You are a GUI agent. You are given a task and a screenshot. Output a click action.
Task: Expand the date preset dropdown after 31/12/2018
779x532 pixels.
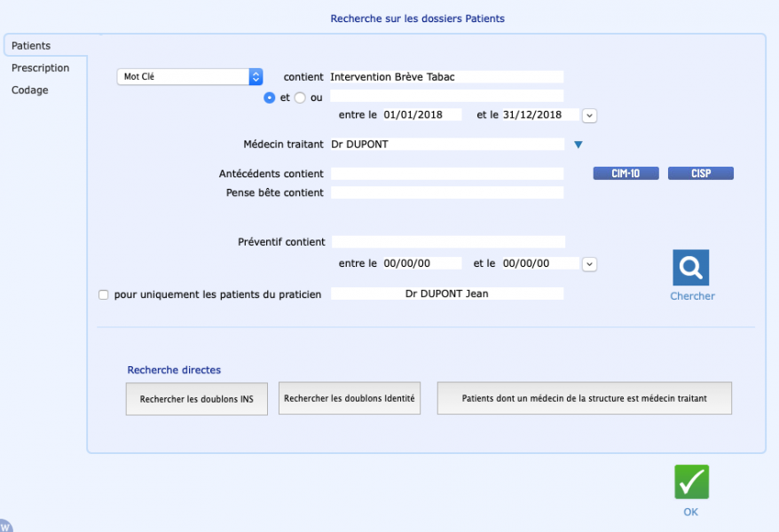pyautogui.click(x=589, y=115)
